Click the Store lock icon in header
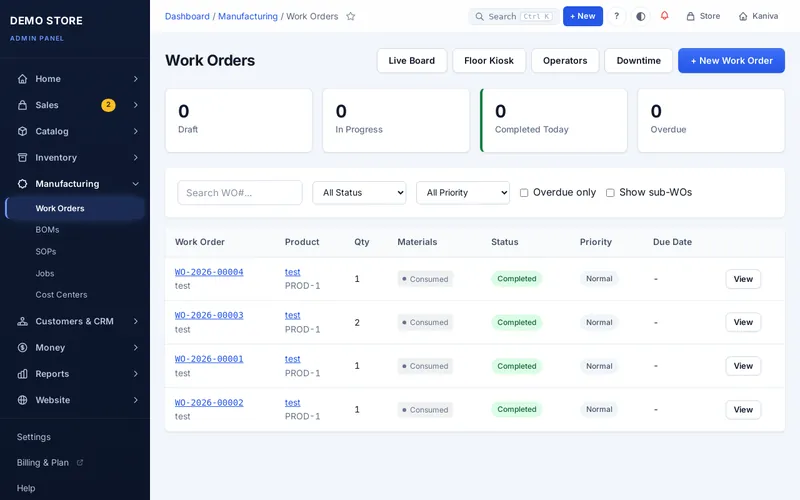The height and width of the screenshot is (500, 800). click(690, 16)
